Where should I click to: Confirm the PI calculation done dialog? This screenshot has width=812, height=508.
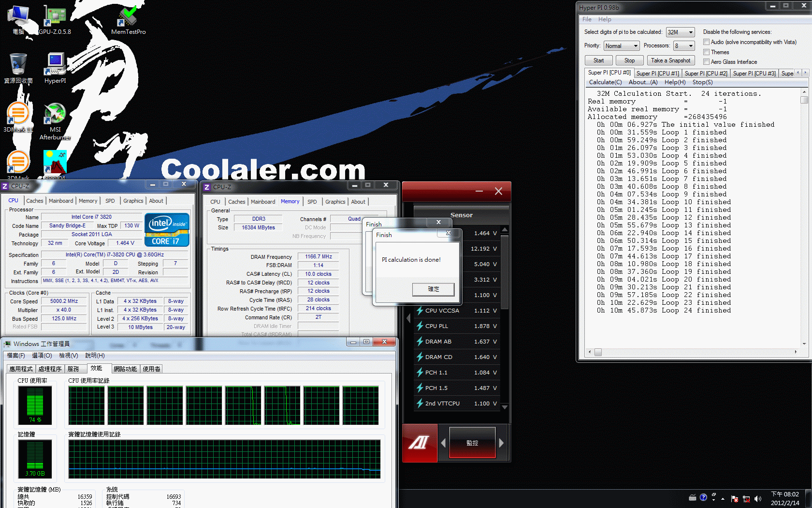[x=433, y=289]
